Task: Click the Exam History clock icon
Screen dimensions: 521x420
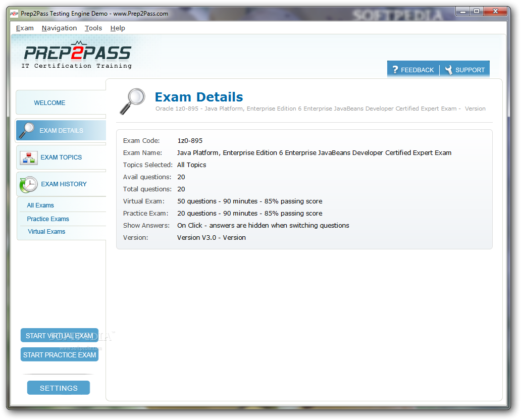Action: [29, 184]
